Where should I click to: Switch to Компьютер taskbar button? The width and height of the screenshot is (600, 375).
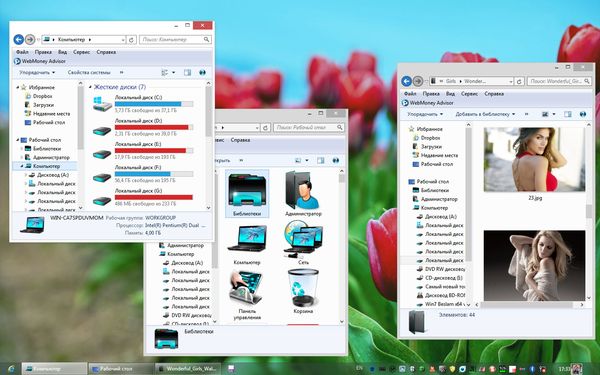pyautogui.click(x=54, y=369)
